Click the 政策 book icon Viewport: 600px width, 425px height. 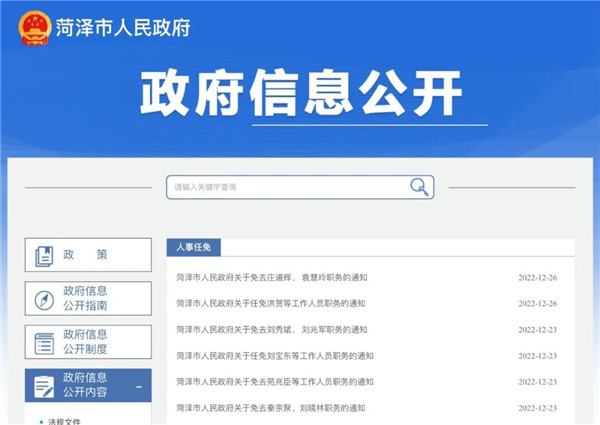click(x=44, y=256)
